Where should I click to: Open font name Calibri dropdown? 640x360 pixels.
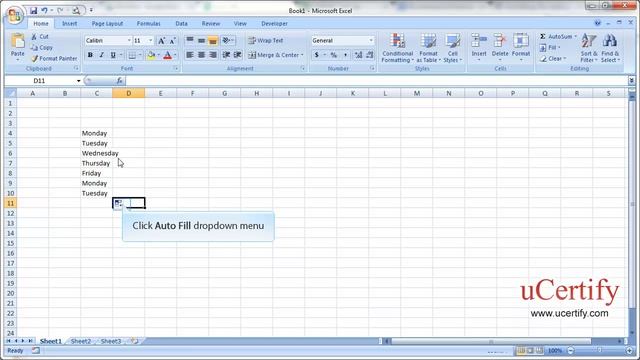pyautogui.click(x=129, y=40)
